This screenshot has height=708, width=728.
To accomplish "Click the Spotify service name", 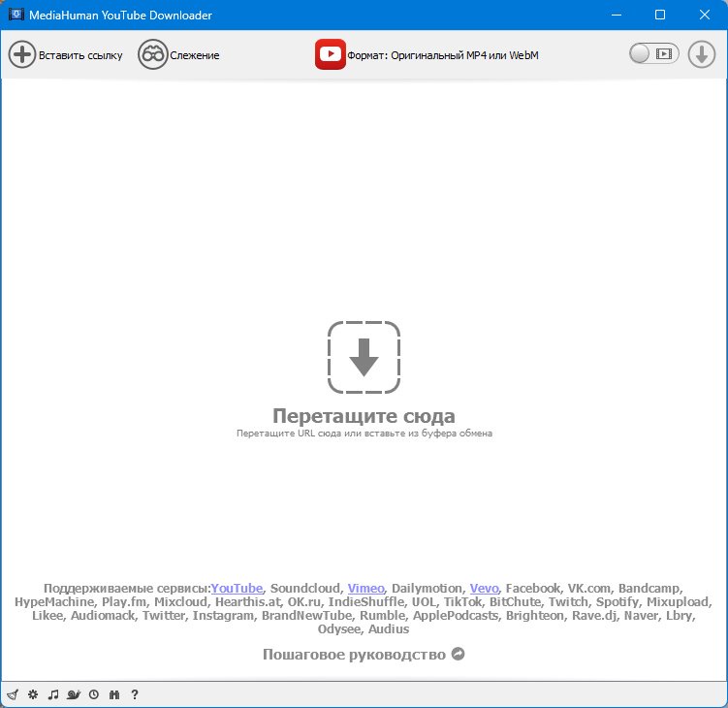I will click(x=617, y=602).
